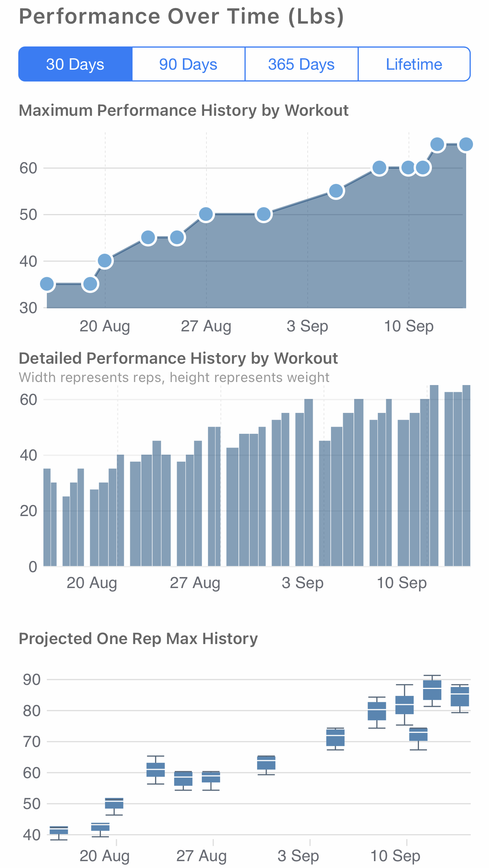The width and height of the screenshot is (489, 868).
Task: Tap the first bar of detailed history chart
Action: click(x=47, y=517)
